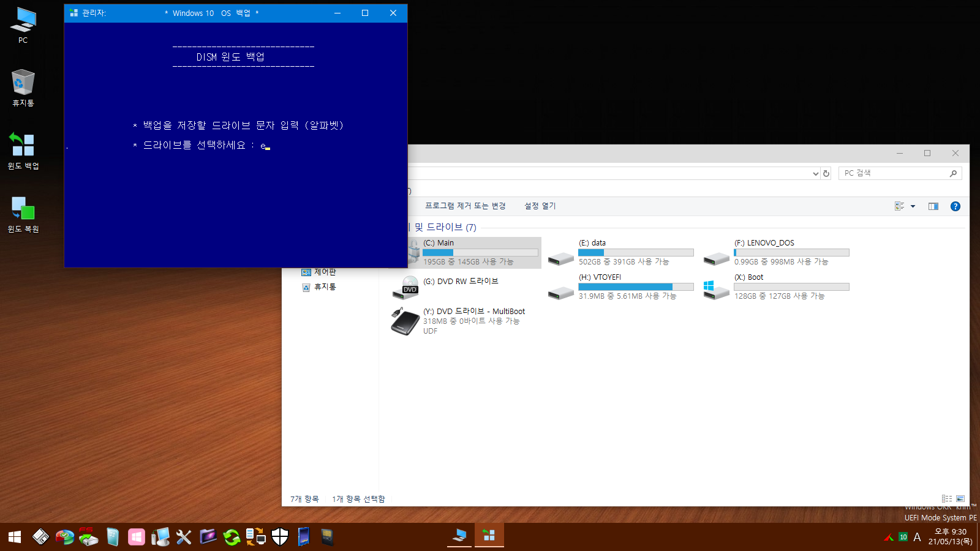Click the refresh button in Explorer address bar
980x551 pixels.
pos(826,174)
